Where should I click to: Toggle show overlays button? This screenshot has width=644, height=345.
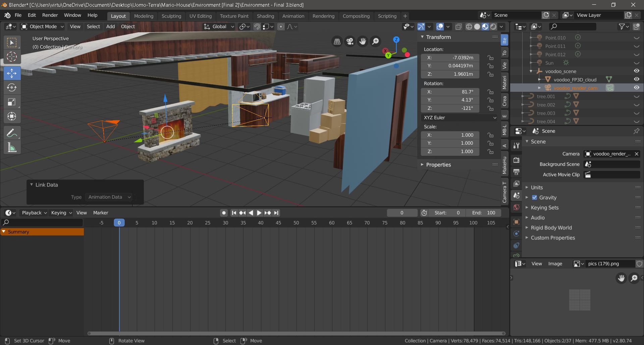(440, 27)
